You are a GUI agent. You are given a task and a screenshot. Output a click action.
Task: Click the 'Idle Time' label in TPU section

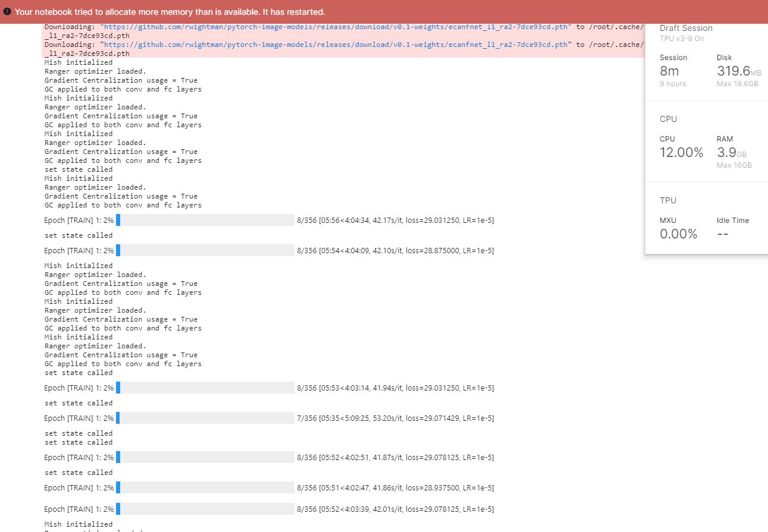pos(733,221)
